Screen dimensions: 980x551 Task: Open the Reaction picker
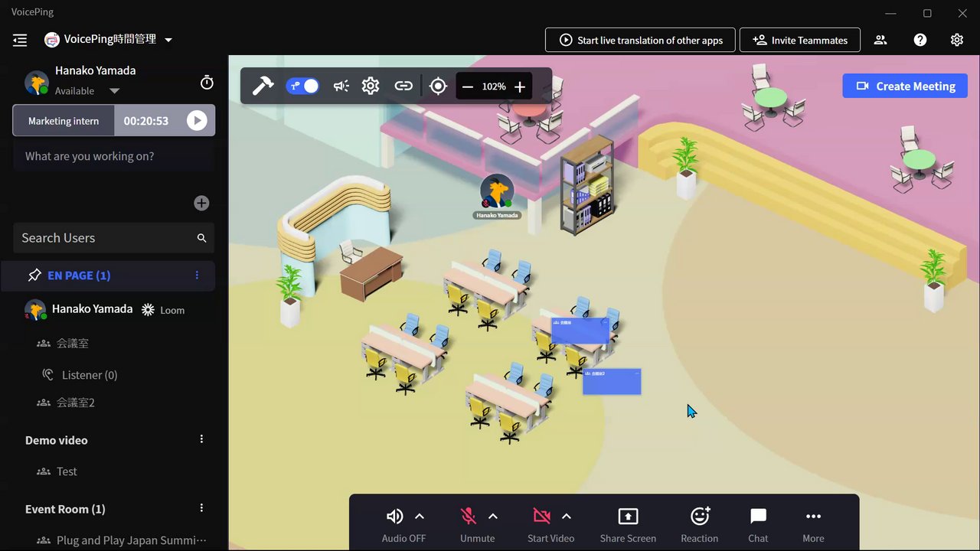pyautogui.click(x=700, y=524)
